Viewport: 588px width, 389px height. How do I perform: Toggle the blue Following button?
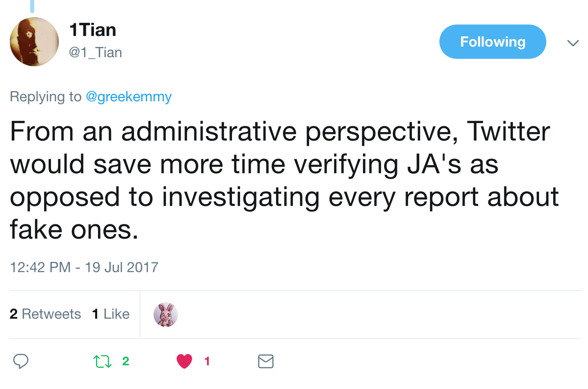click(x=492, y=42)
